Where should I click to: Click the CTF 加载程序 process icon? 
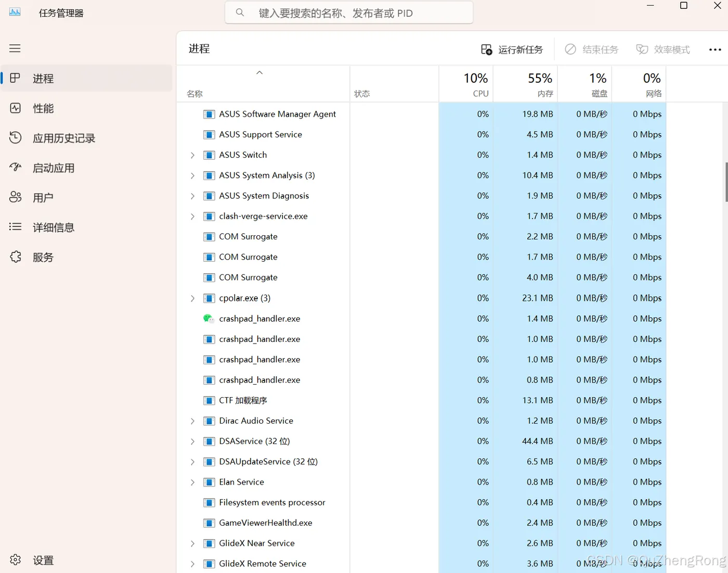pos(209,400)
